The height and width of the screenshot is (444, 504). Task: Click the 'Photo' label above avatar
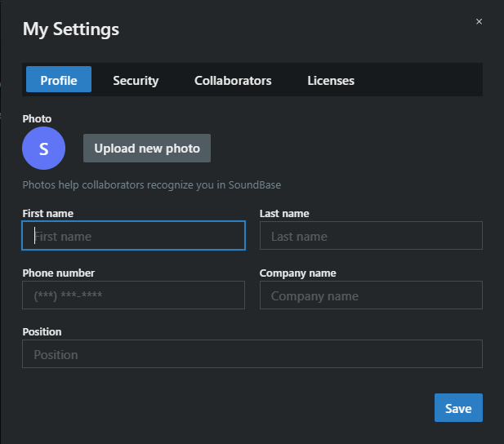click(x=37, y=118)
